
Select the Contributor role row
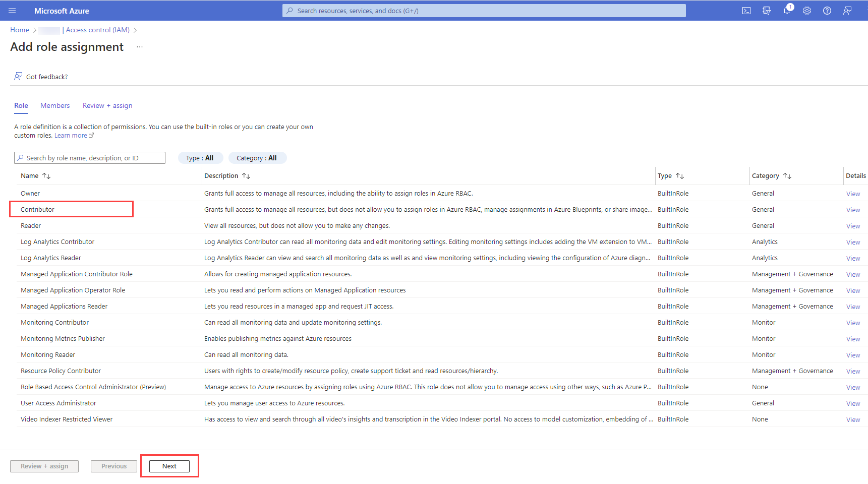(38, 209)
